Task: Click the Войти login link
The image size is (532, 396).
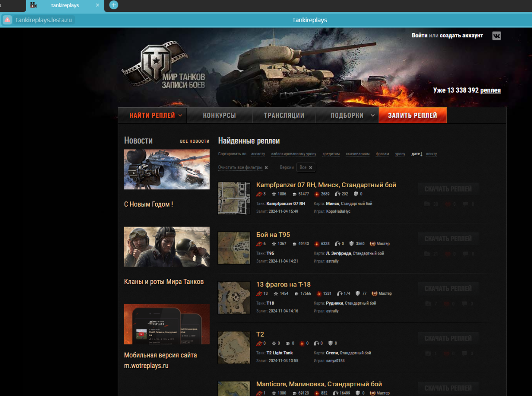Action: coord(419,35)
